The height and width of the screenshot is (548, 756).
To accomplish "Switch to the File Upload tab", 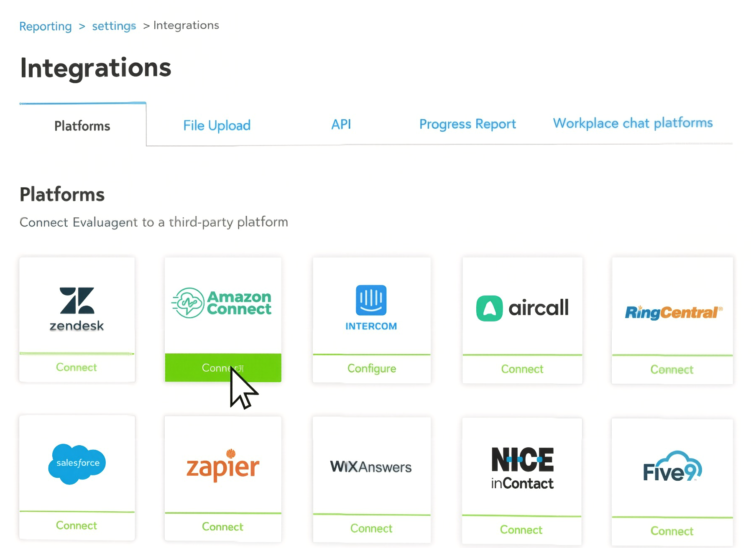I will coord(217,125).
